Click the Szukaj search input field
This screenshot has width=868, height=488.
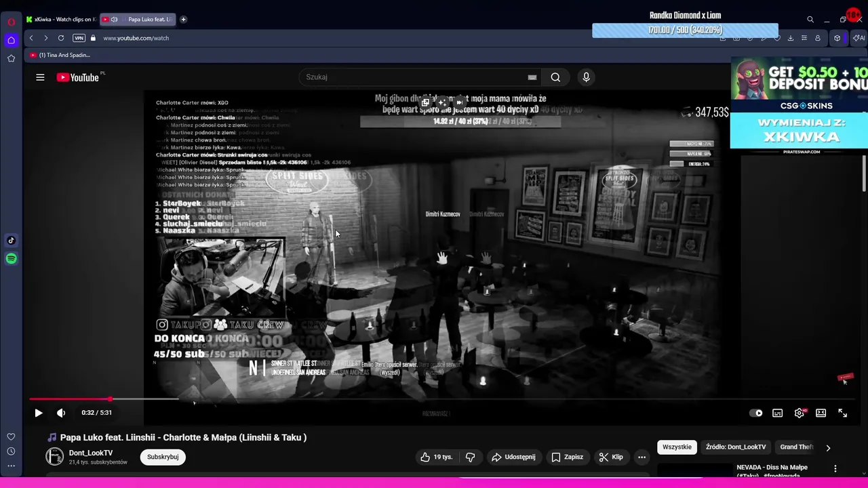coord(414,77)
